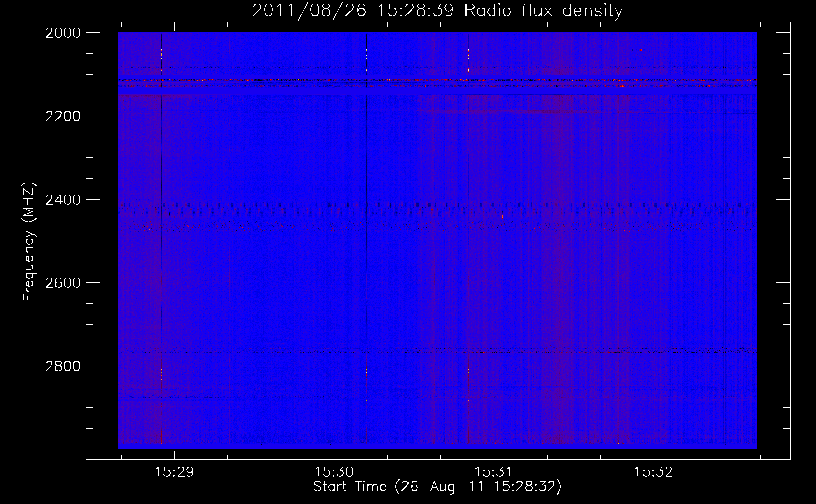Click the 15:31 time tick label
This screenshot has width=816, height=504.
(x=494, y=472)
